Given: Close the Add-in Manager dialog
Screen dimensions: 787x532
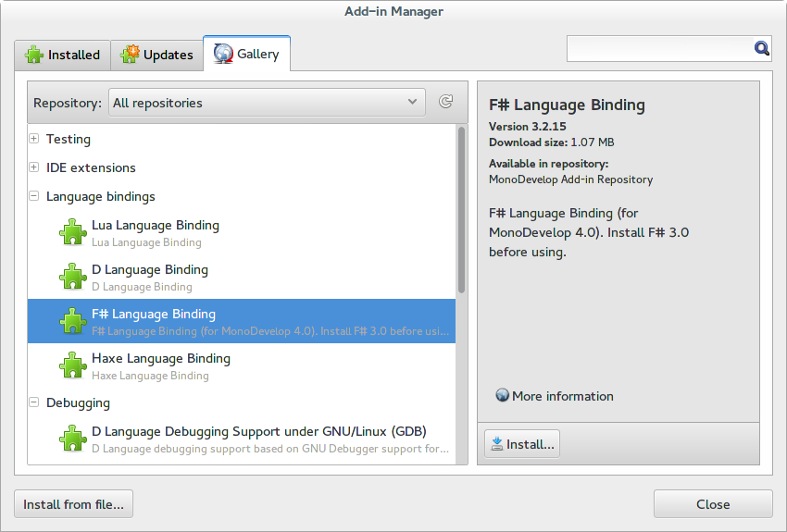Looking at the screenshot, I should coord(713,504).
